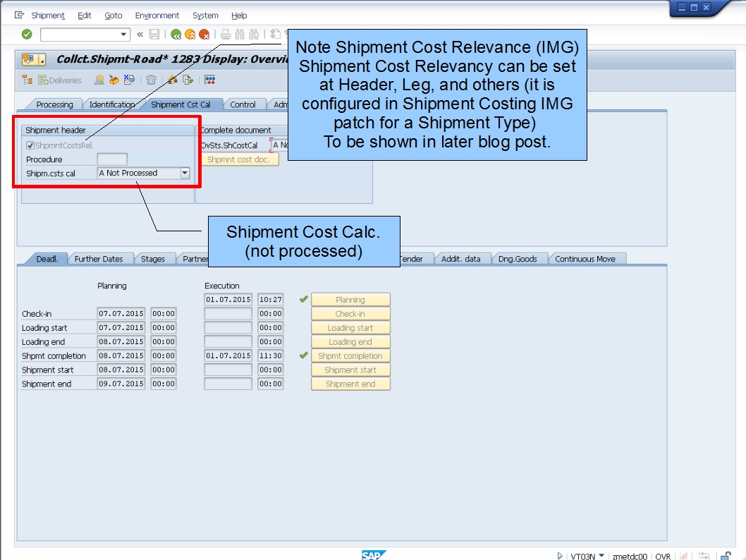Viewport: 746px width, 560px height.
Task: Click the planning mountain icon in toolbar
Action: click(99, 80)
